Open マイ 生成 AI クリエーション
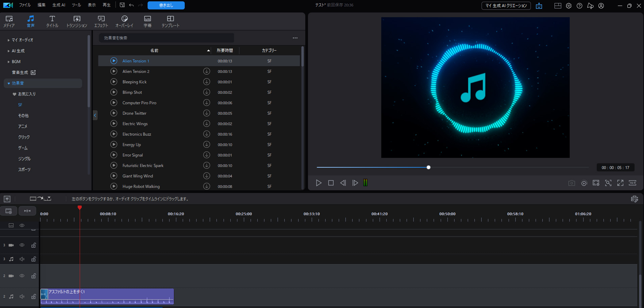 [x=506, y=6]
